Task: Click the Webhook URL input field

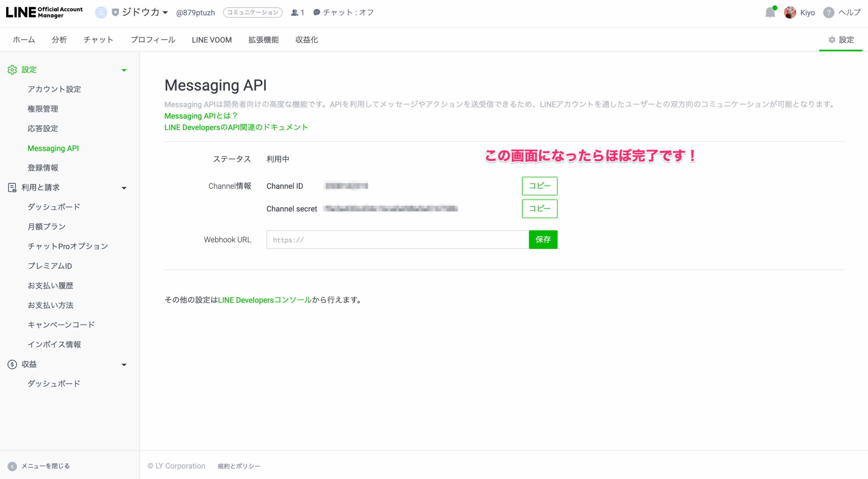Action: click(x=397, y=240)
